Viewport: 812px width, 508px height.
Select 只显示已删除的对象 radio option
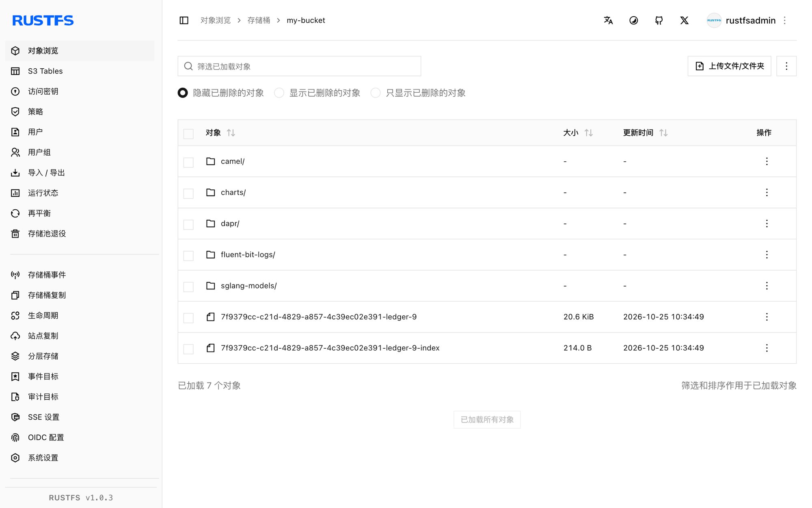click(x=376, y=93)
